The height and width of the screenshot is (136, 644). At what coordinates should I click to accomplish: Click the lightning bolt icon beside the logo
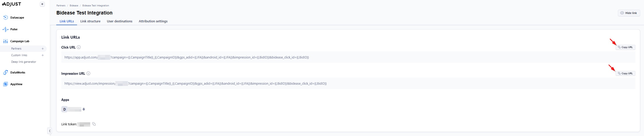tap(42, 4)
